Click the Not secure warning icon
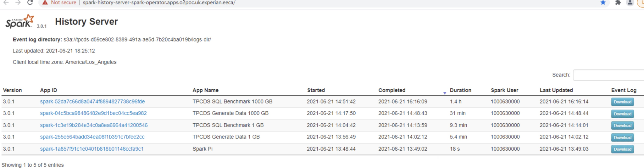Screen dimensions: 644x168 pyautogui.click(x=45, y=3)
